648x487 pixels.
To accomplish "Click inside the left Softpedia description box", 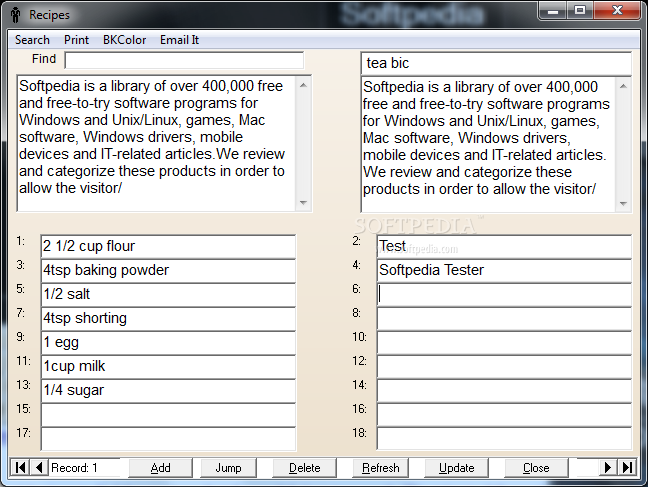I will (157, 143).
